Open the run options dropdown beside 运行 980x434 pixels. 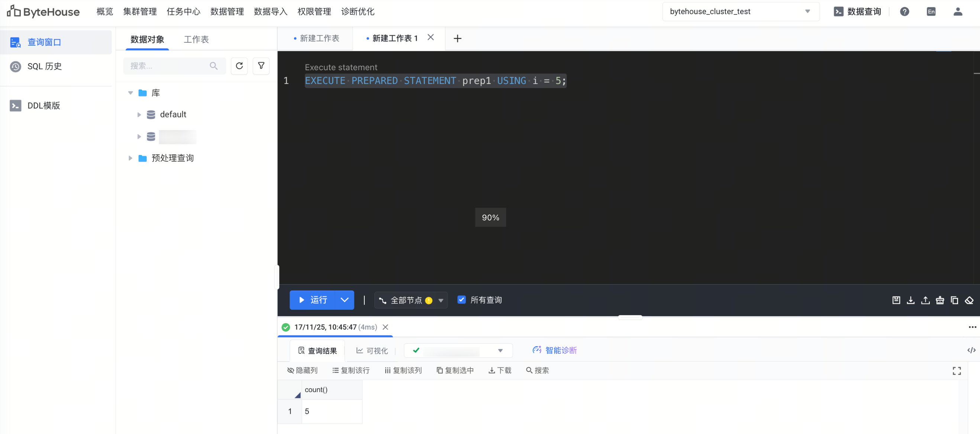[344, 300]
